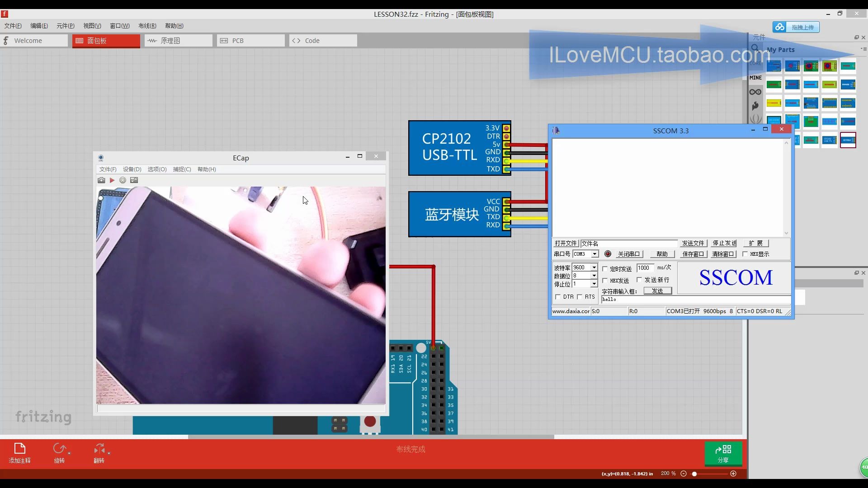868x488 pixels.
Task: Click the parts search magnifier icon
Action: point(755,48)
